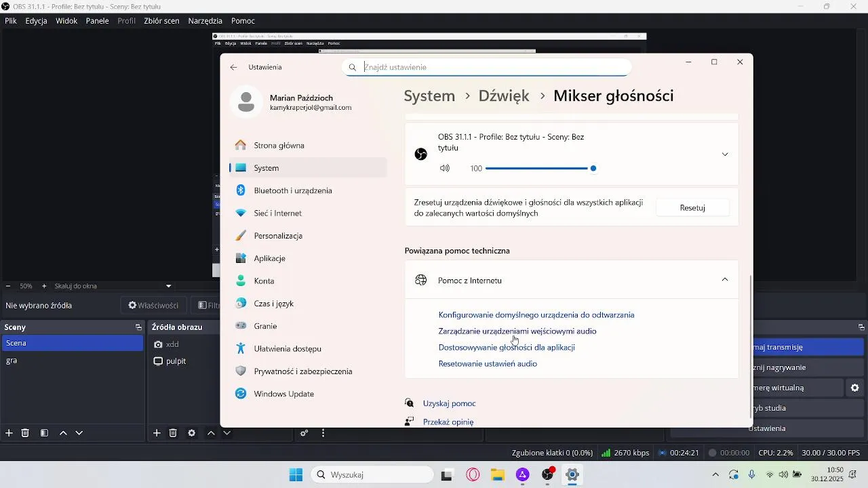Open notifications bell in system tray

click(x=852, y=474)
